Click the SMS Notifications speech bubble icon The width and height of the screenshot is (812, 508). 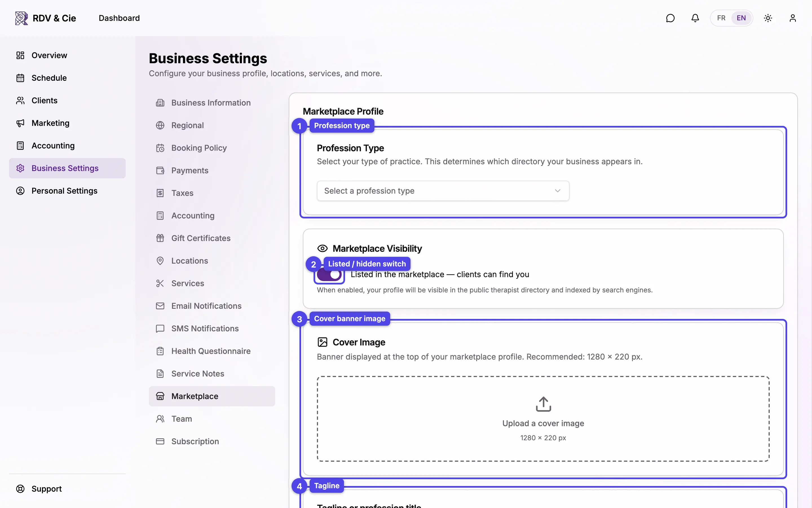pyautogui.click(x=160, y=329)
